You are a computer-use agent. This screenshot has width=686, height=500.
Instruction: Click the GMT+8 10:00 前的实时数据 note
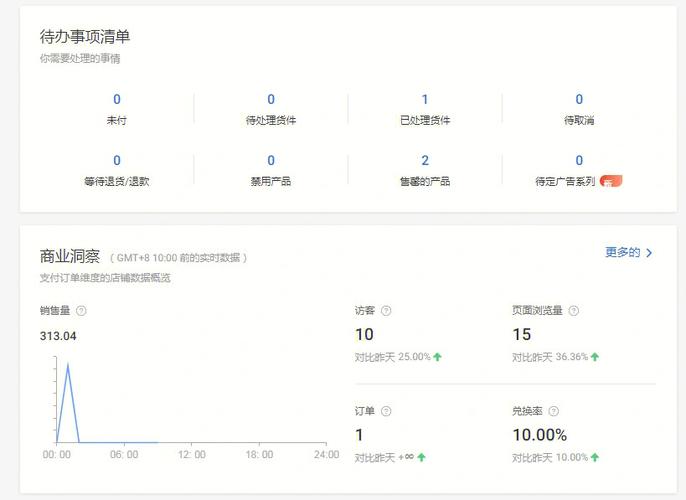point(178,258)
